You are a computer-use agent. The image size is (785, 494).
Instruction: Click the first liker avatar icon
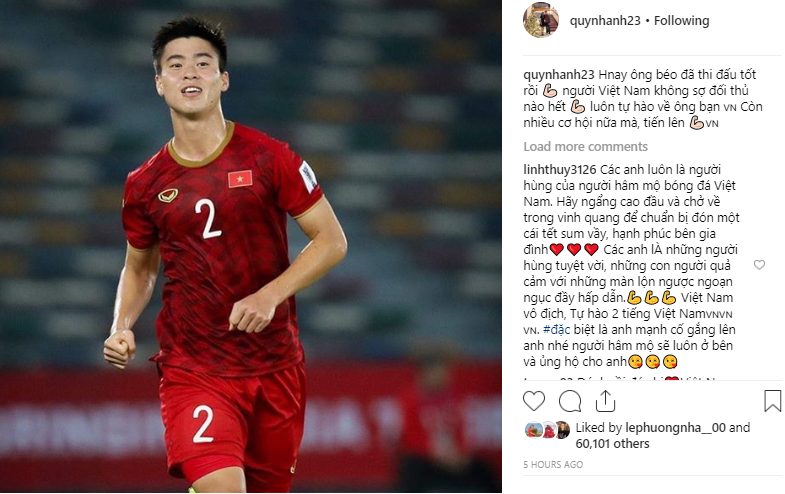click(533, 429)
